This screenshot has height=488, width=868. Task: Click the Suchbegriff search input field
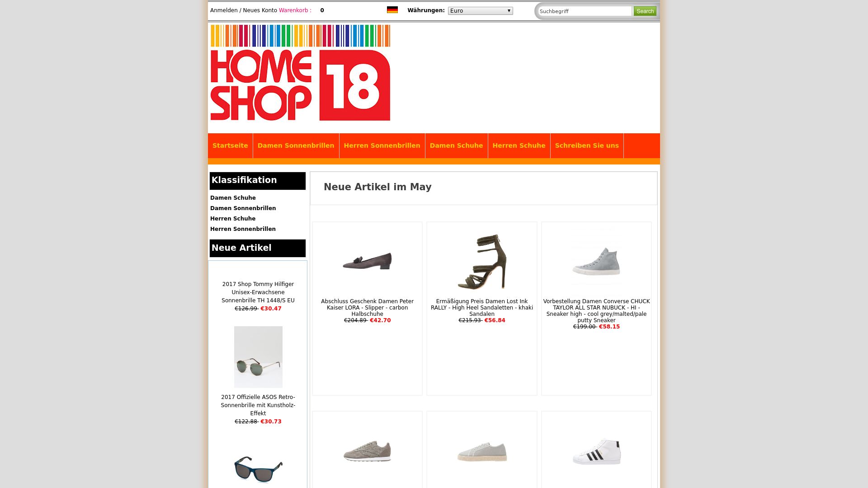tap(585, 11)
